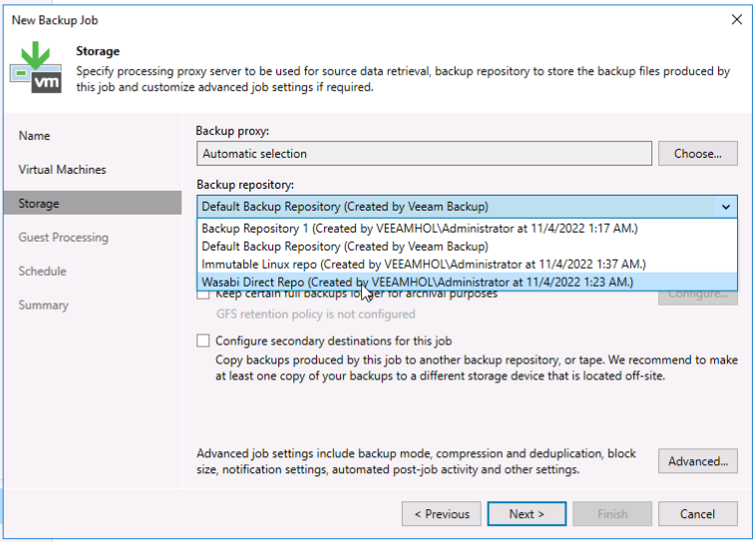Proceed with the Next > button
The image size is (756, 542).
pyautogui.click(x=527, y=513)
